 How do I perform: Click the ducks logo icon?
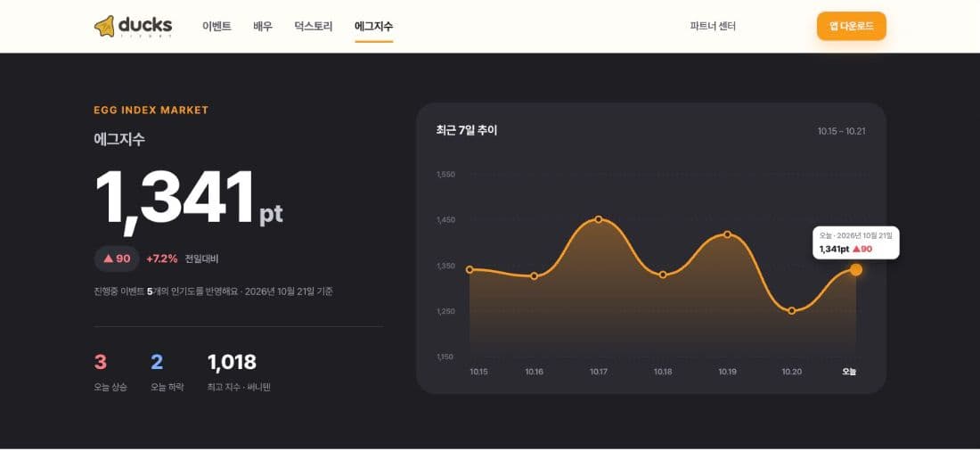point(104,26)
